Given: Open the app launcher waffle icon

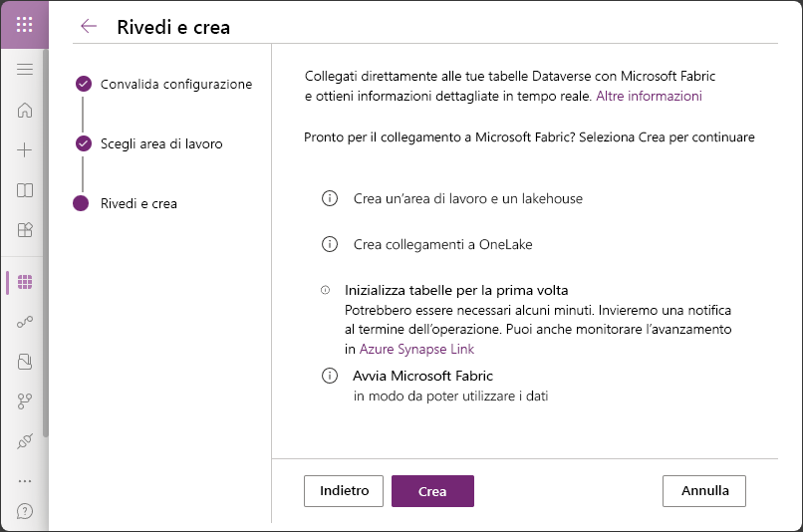Looking at the screenshot, I should (x=24, y=24).
